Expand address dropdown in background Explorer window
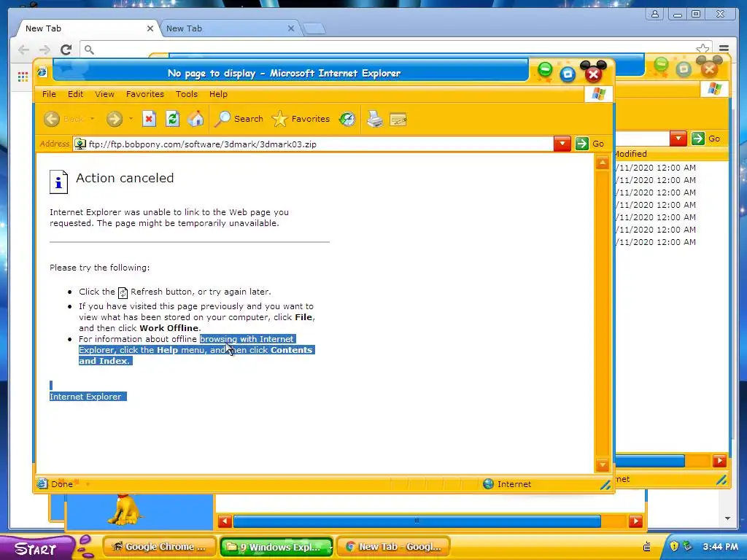 678,139
